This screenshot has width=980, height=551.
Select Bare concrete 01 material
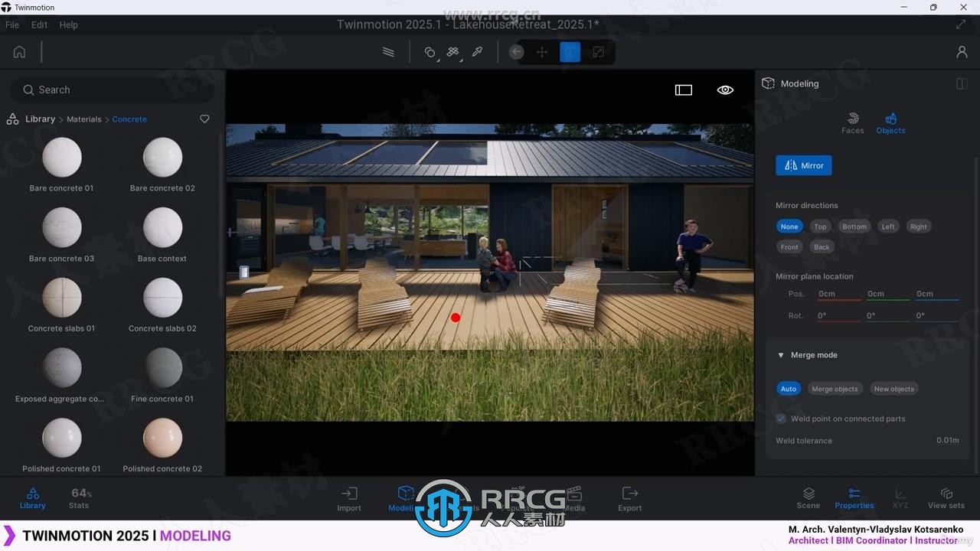[61, 165]
